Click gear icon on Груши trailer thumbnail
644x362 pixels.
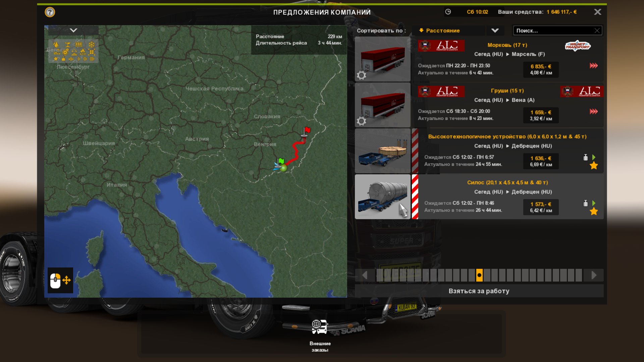(361, 121)
